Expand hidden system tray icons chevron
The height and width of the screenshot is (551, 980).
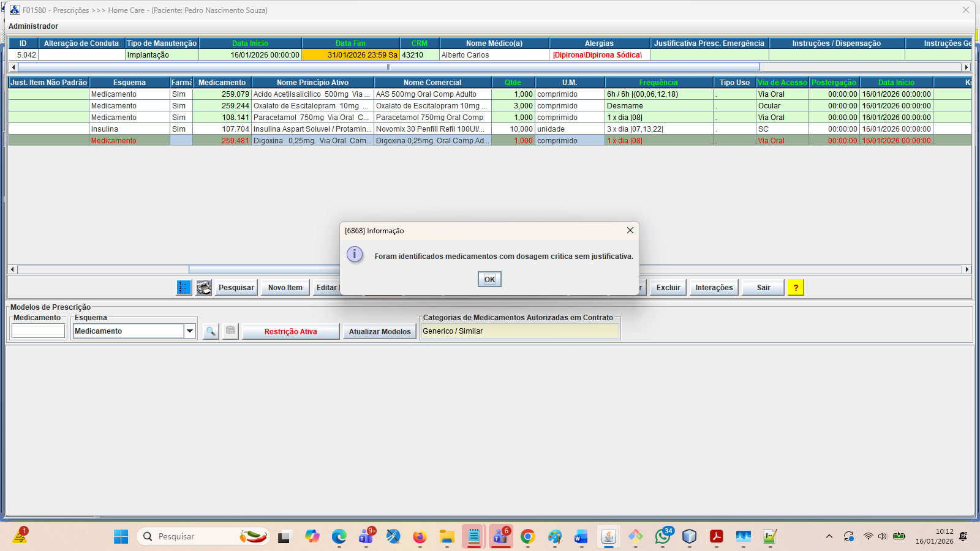(x=829, y=537)
